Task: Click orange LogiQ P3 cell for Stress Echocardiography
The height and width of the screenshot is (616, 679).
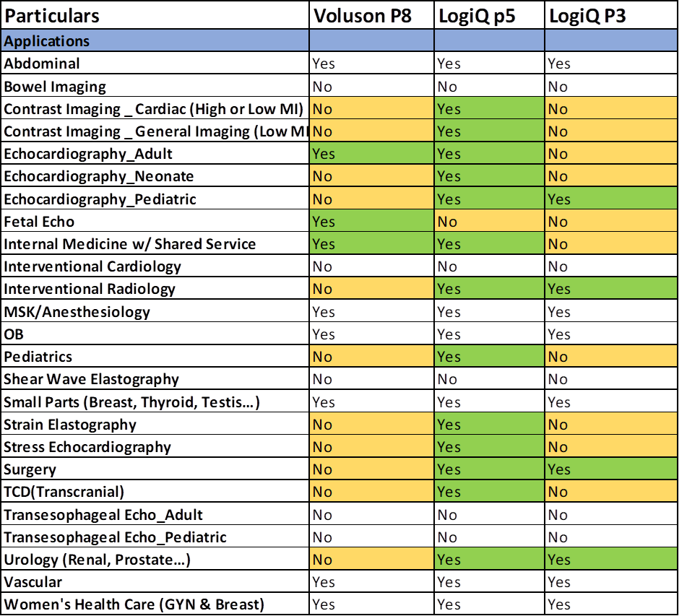Action: tap(611, 447)
